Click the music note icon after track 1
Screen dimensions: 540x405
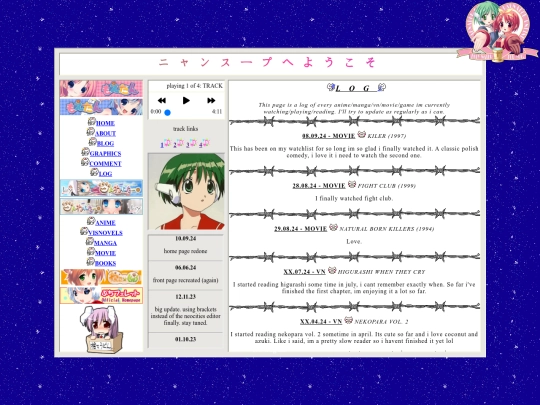[167, 143]
